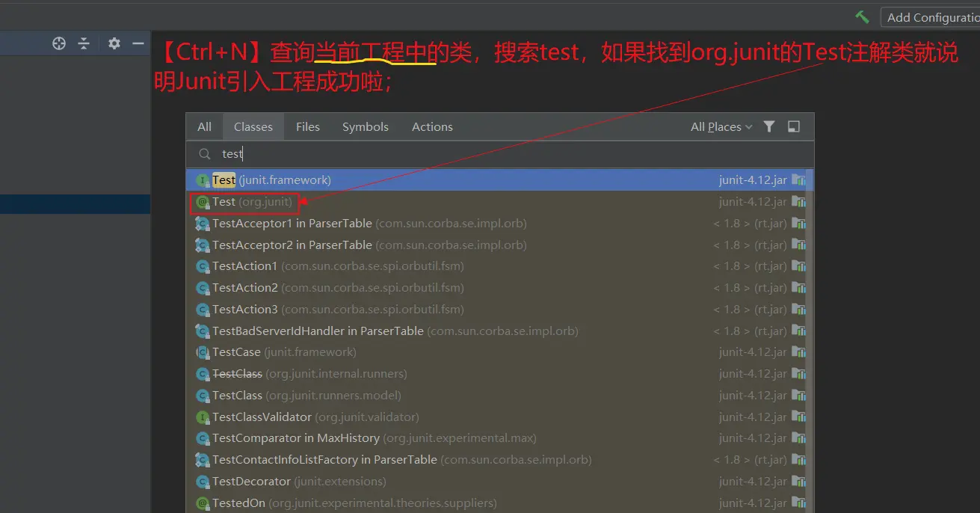Image resolution: width=980 pixels, height=513 pixels.
Task: Switch to the Actions search tab
Action: point(432,126)
